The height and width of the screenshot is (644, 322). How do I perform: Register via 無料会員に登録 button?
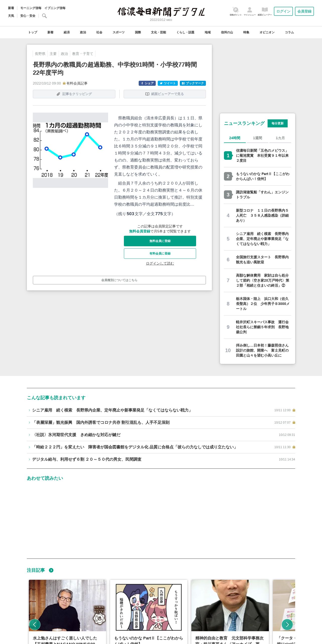160,241
